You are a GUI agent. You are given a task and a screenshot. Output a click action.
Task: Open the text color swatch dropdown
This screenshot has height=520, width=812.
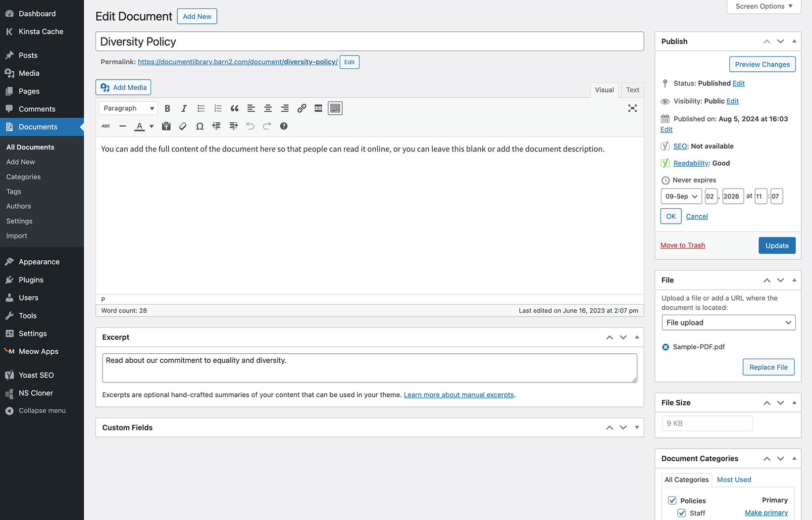point(151,126)
